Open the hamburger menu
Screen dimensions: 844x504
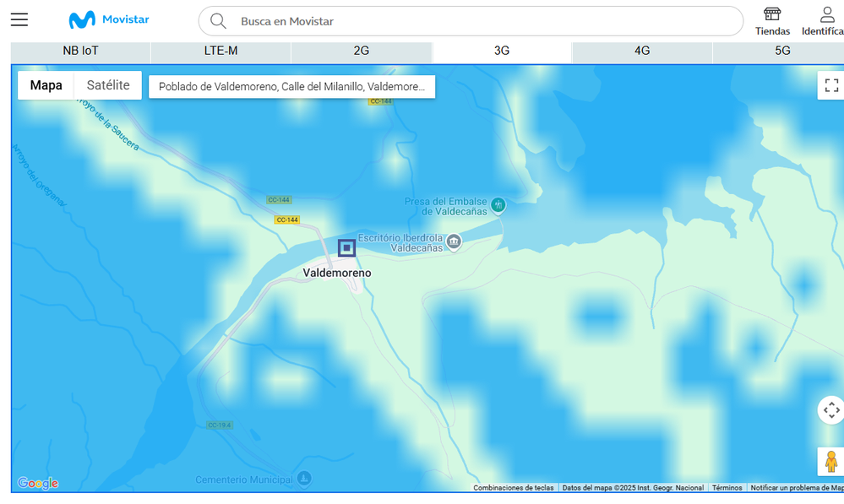pos(19,20)
